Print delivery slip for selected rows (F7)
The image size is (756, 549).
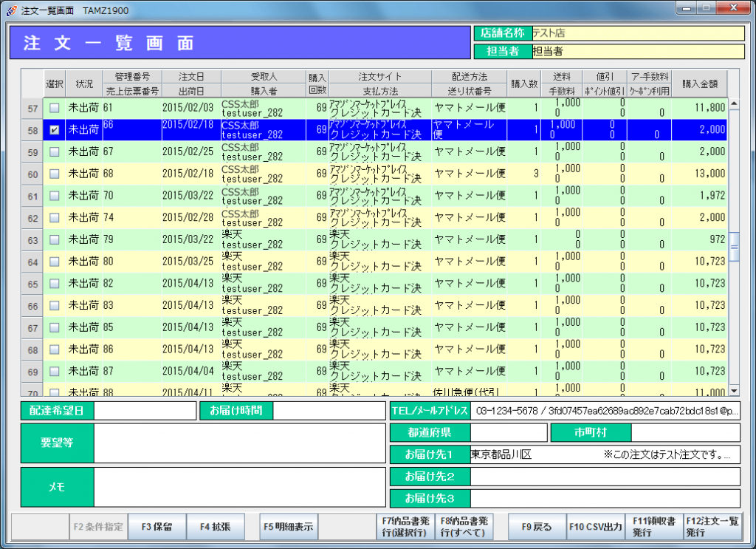[x=404, y=527]
